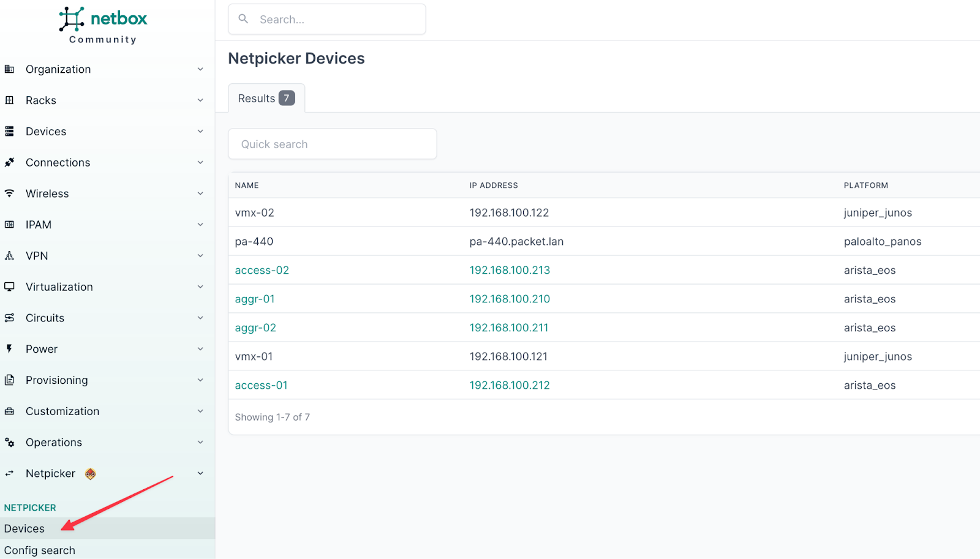Click the NAME column header
Screen dimensions: 980x559
pos(247,186)
